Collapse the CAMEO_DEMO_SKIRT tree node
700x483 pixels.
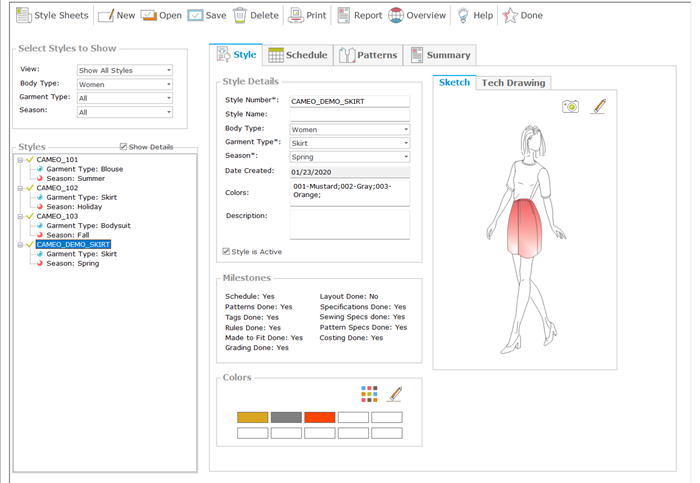click(20, 245)
